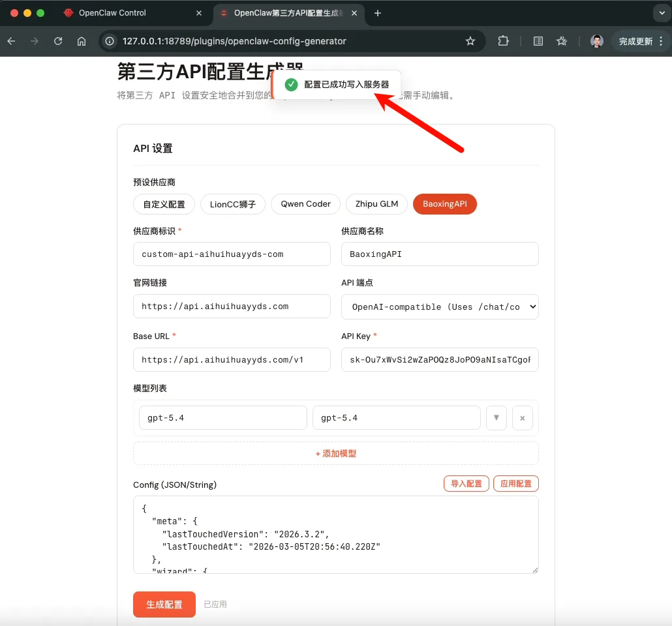Close the OpenClaw第三方API配置生成 tab
Viewport: 672px width, 626px height.
[354, 13]
